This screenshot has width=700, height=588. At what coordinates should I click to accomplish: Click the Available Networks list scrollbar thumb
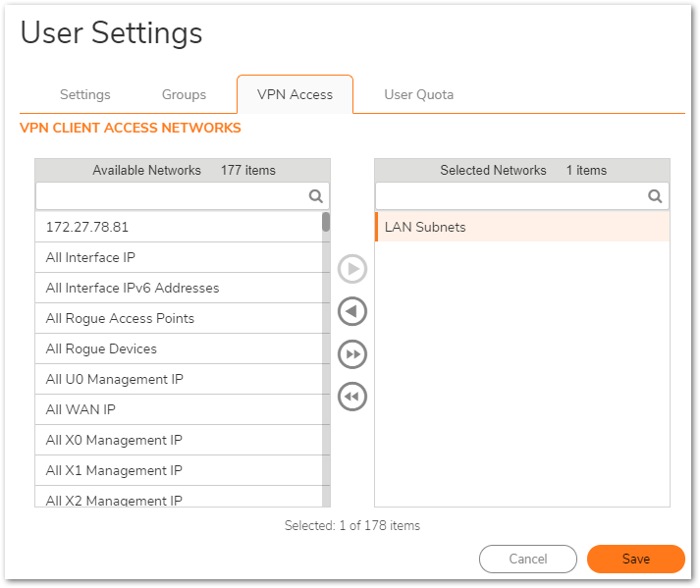pos(325,223)
